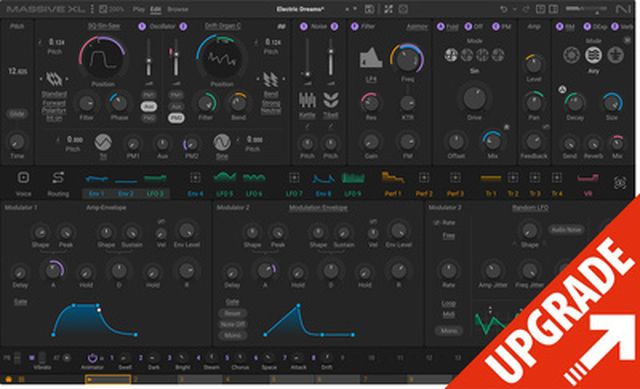Screen dimensions: 640x389
Task: Click the VR modulation slot icon
Action: (588, 178)
